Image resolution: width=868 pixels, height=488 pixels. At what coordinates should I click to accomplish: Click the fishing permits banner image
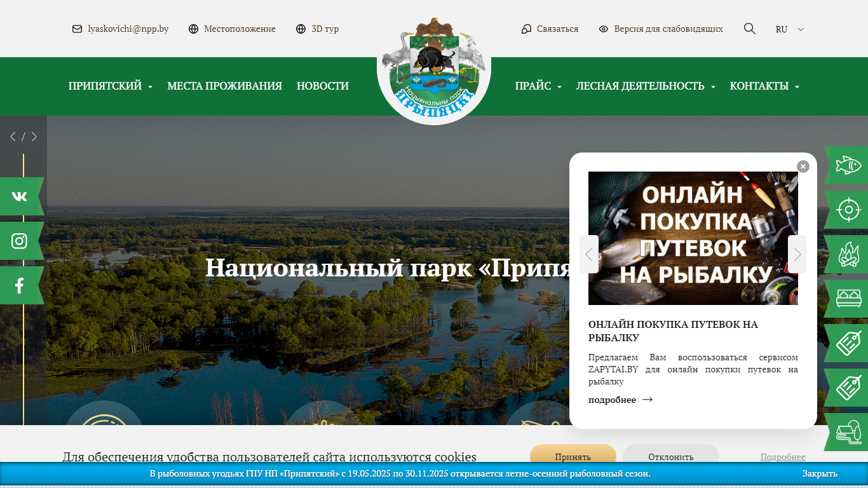693,238
